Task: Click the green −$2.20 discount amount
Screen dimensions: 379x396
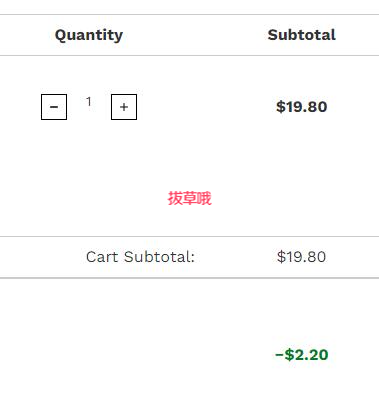Action: [x=302, y=355]
